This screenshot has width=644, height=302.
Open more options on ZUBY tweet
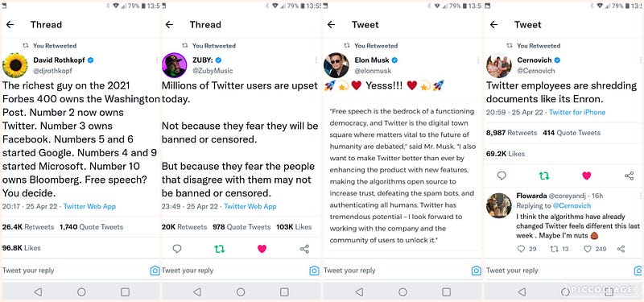point(316,60)
